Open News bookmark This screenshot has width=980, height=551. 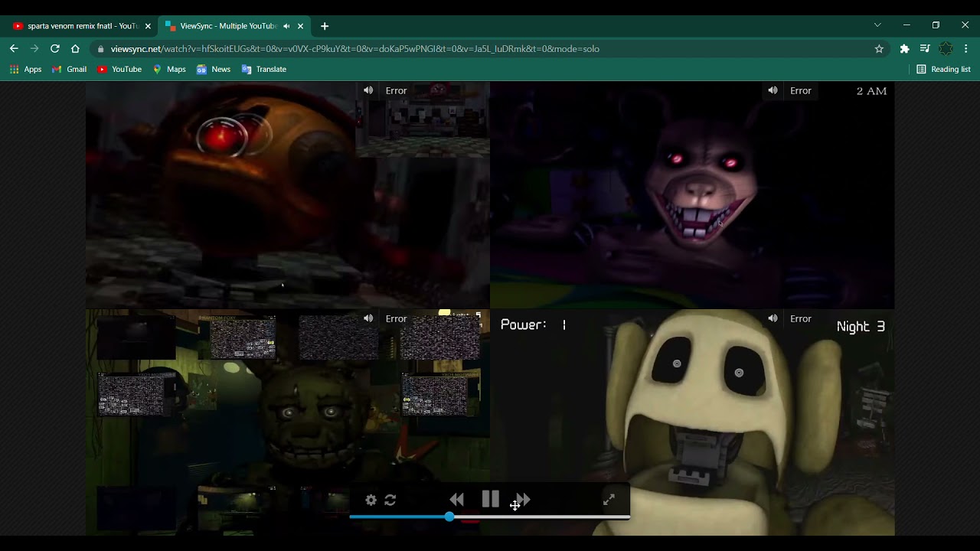[214, 69]
